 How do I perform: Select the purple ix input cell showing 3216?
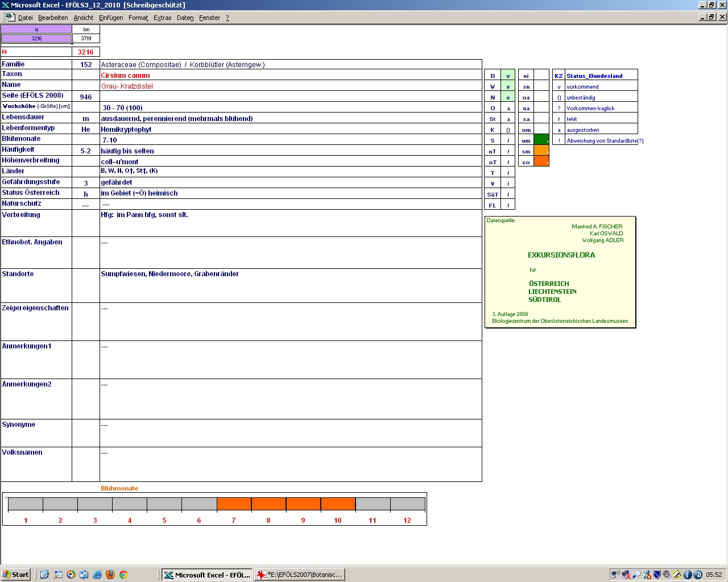[x=36, y=39]
